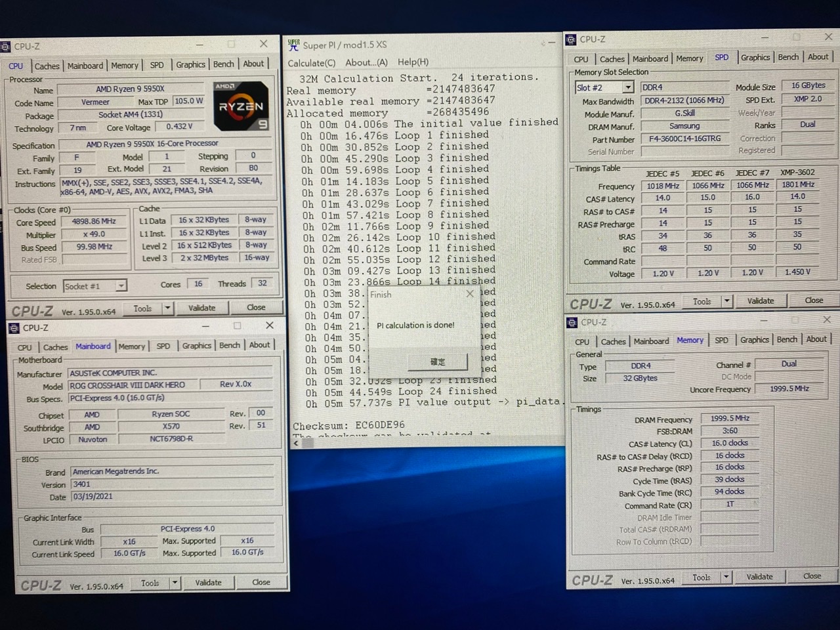Screen dimensions: 840x630
Task: Click Close button in CPU window
Action: 257,307
